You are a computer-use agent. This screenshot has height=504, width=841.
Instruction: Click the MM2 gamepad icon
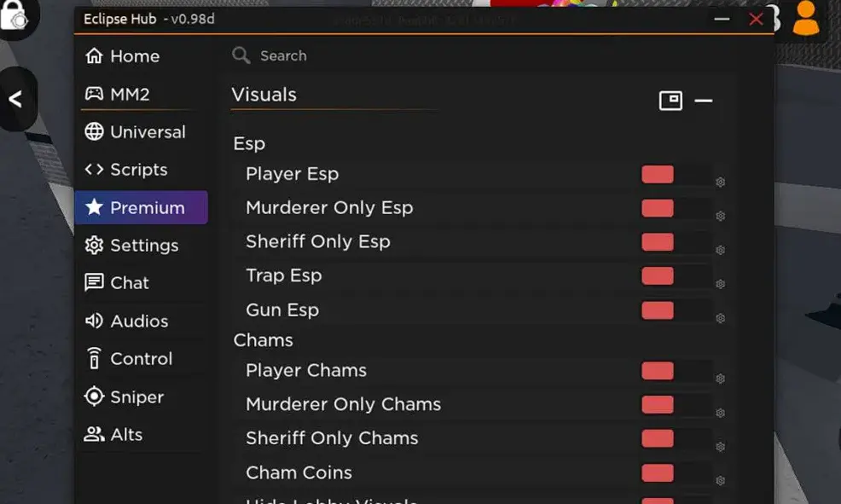[94, 94]
